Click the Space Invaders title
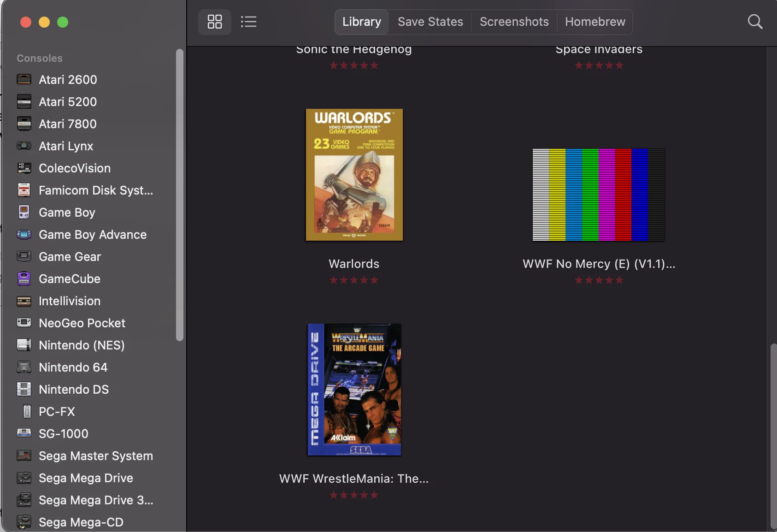 [x=599, y=49]
